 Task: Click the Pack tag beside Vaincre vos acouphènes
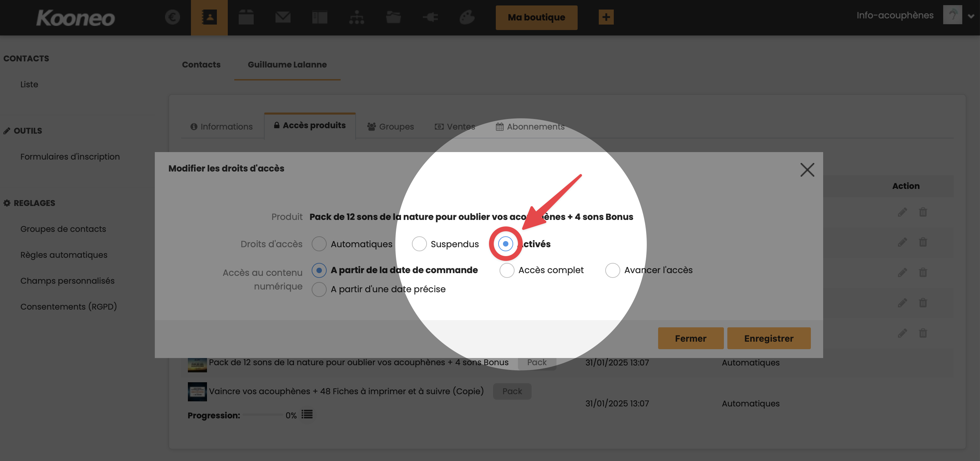pos(512,391)
